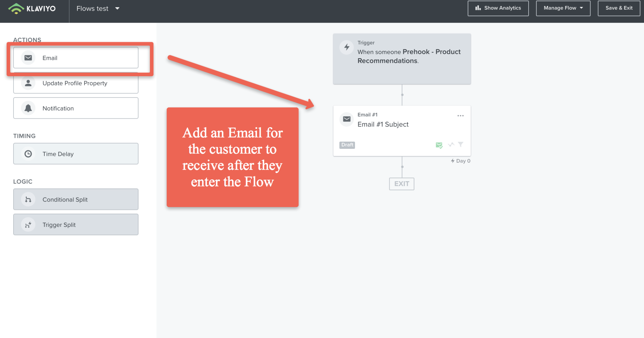This screenshot has width=644, height=338.
Task: Click the UTM tracking icon on Email #1
Action: pos(451,144)
